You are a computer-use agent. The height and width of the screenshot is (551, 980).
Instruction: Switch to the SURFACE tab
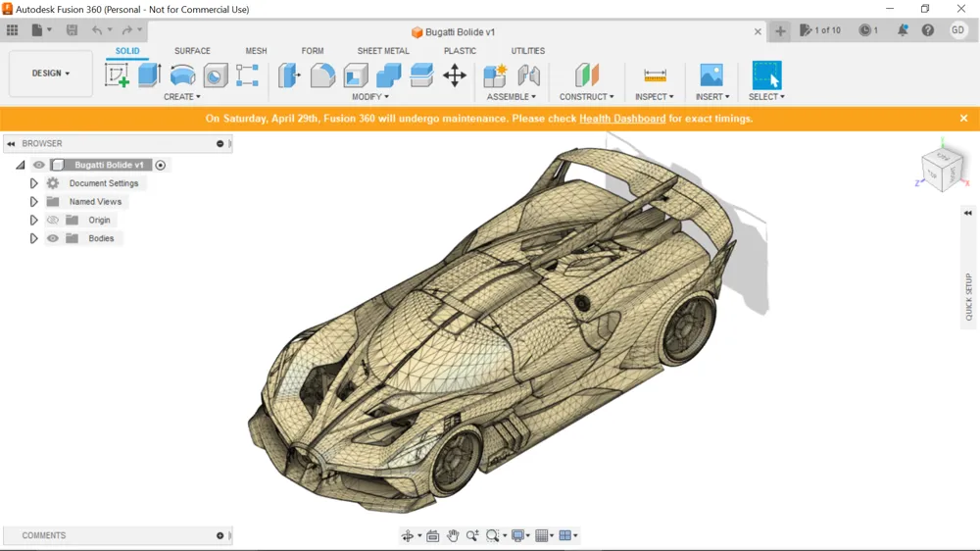click(x=192, y=51)
